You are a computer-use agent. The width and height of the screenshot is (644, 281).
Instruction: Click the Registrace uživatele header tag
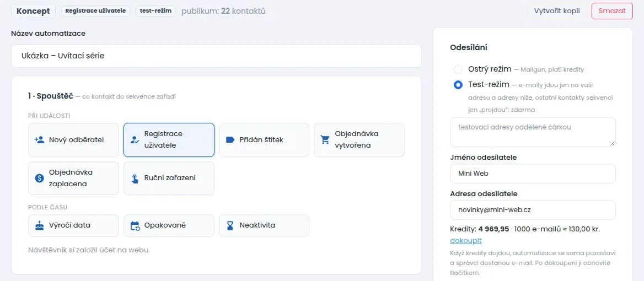tap(96, 11)
